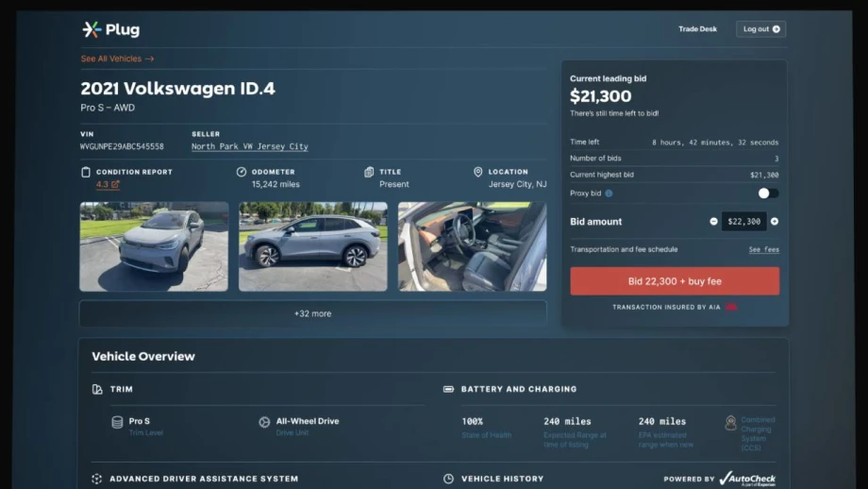Click the 15,242 miles odometer value
The width and height of the screenshot is (868, 489).
pos(275,184)
